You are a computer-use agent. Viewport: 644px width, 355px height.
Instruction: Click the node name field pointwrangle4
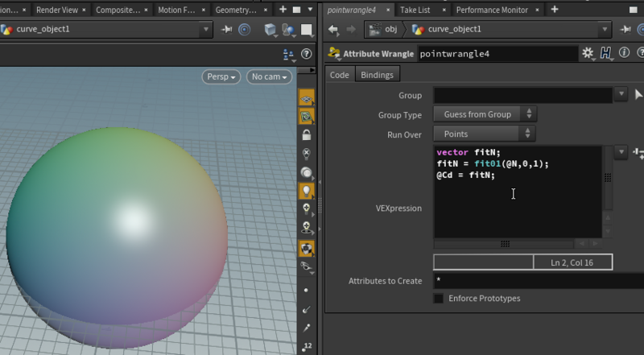(498, 54)
